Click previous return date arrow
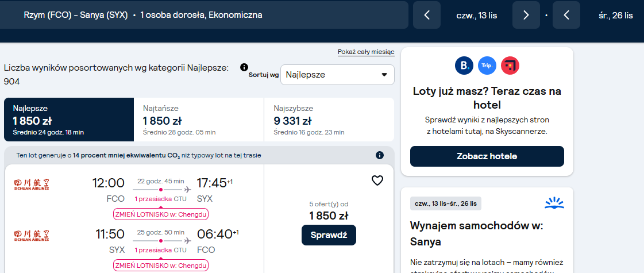Image resolution: width=644 pixels, height=273 pixels. tap(566, 15)
